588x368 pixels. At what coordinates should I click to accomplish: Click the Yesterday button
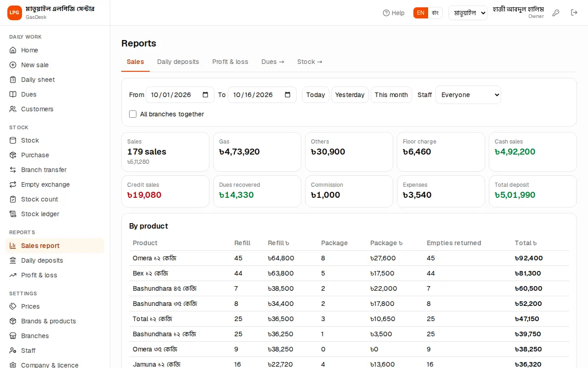tap(350, 95)
